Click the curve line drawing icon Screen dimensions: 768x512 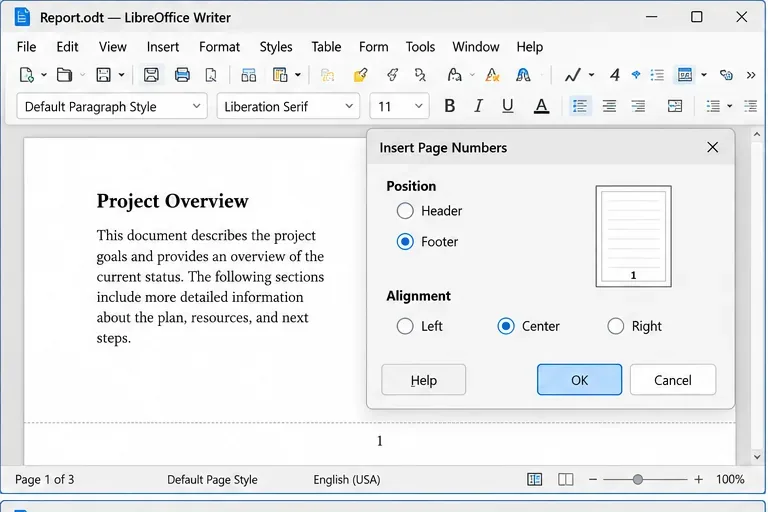pyautogui.click(x=572, y=75)
